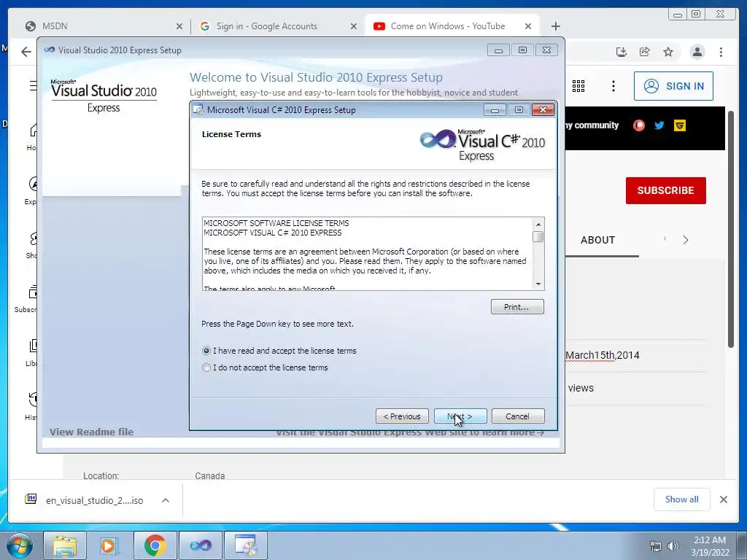Click Chrome install/download page icon
The height and width of the screenshot is (560, 747).
pyautogui.click(x=622, y=52)
